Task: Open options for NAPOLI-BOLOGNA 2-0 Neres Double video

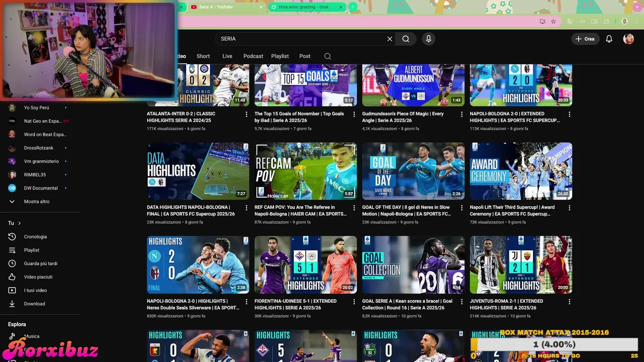Action: coord(247,302)
